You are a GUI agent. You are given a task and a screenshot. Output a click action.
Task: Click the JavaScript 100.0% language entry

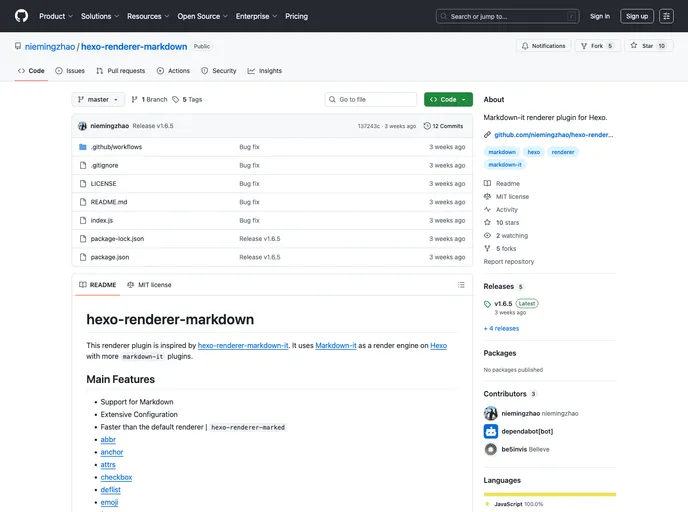click(x=514, y=504)
